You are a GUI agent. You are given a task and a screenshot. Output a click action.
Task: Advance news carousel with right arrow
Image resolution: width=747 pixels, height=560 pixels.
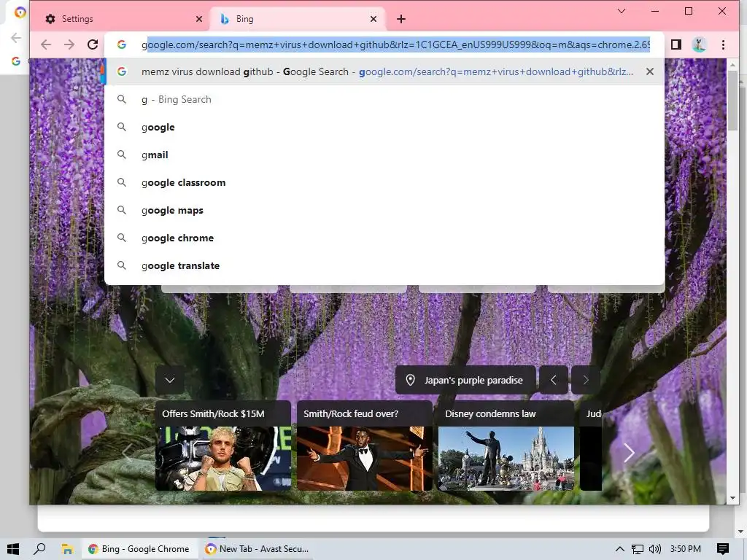tap(630, 453)
